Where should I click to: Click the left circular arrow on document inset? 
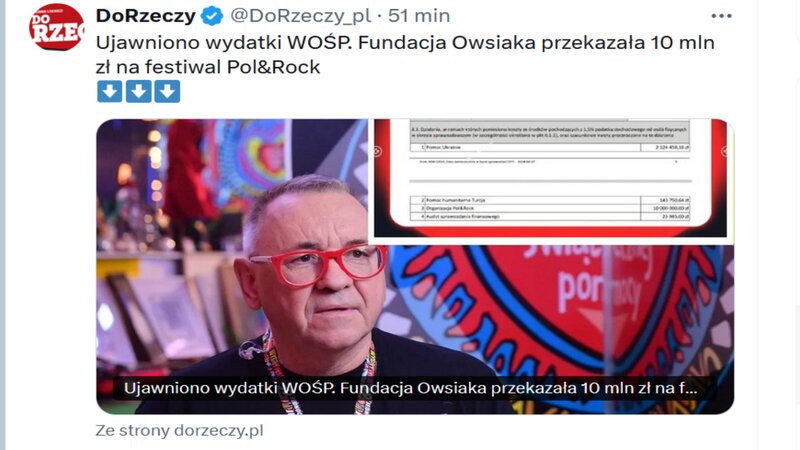[x=378, y=151]
